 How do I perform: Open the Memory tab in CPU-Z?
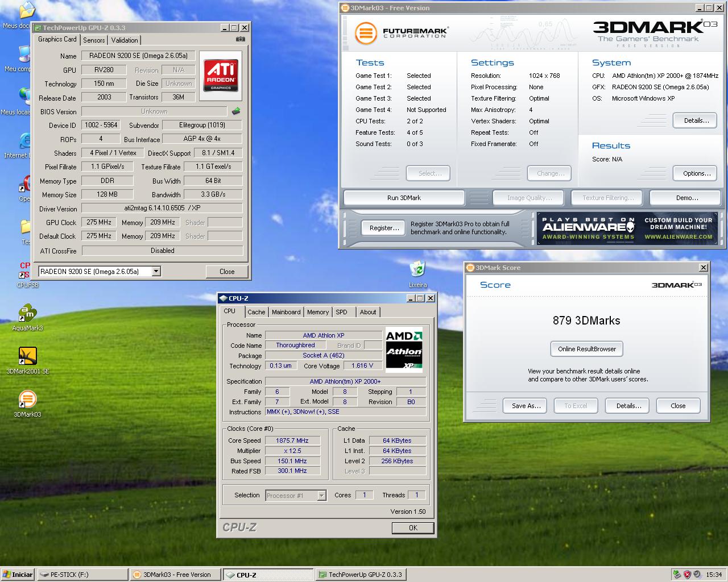(x=318, y=312)
